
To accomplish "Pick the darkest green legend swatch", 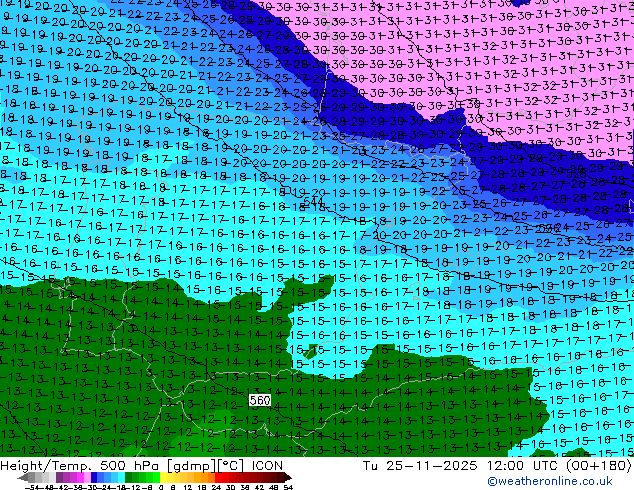I will point(129,477).
